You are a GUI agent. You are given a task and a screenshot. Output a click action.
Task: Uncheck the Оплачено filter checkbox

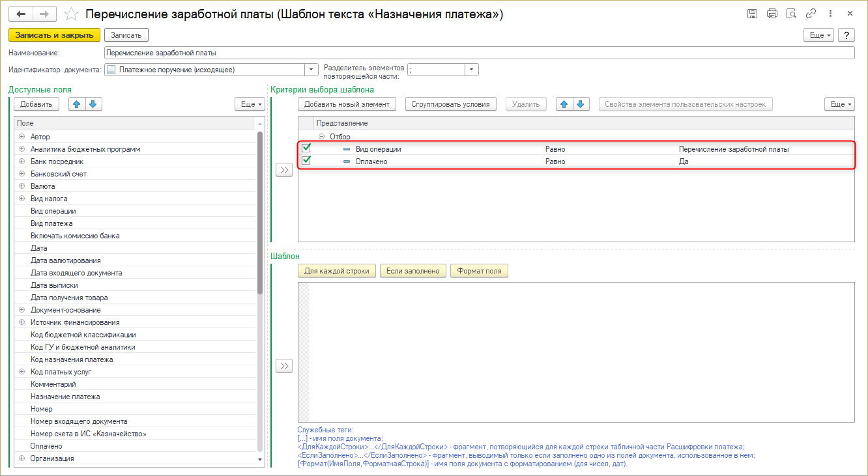click(x=306, y=161)
